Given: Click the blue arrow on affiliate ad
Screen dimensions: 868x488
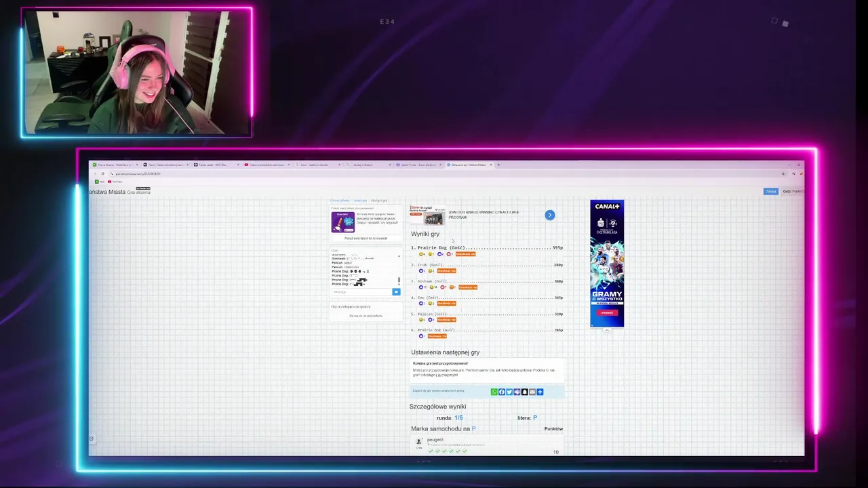Looking at the screenshot, I should [550, 215].
